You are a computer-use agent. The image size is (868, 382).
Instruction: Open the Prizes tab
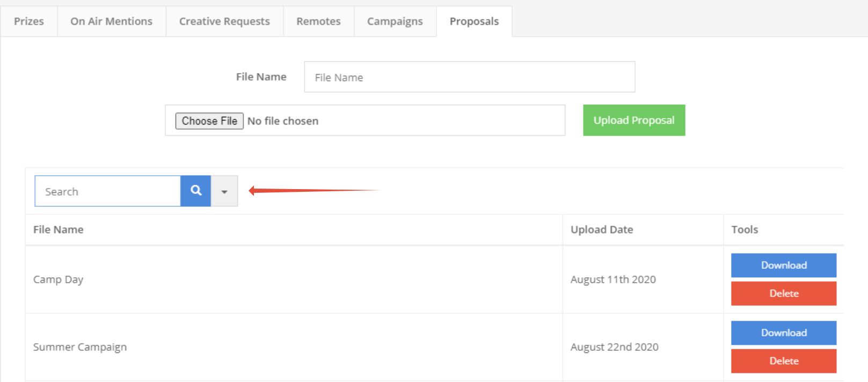(x=29, y=21)
